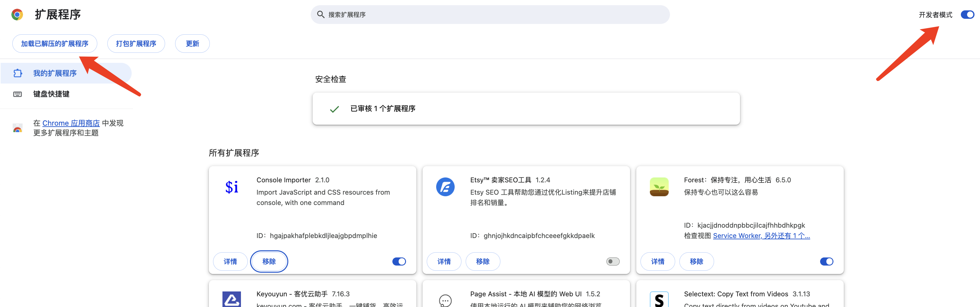This screenshot has height=307, width=980.
Task: Focus the 搜索扩展程序 search field
Action: (495, 15)
